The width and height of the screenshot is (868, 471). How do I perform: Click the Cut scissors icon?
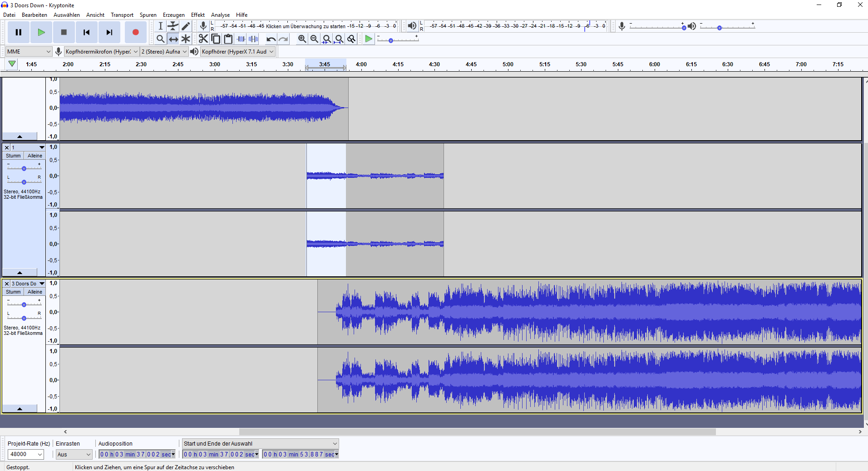(203, 39)
